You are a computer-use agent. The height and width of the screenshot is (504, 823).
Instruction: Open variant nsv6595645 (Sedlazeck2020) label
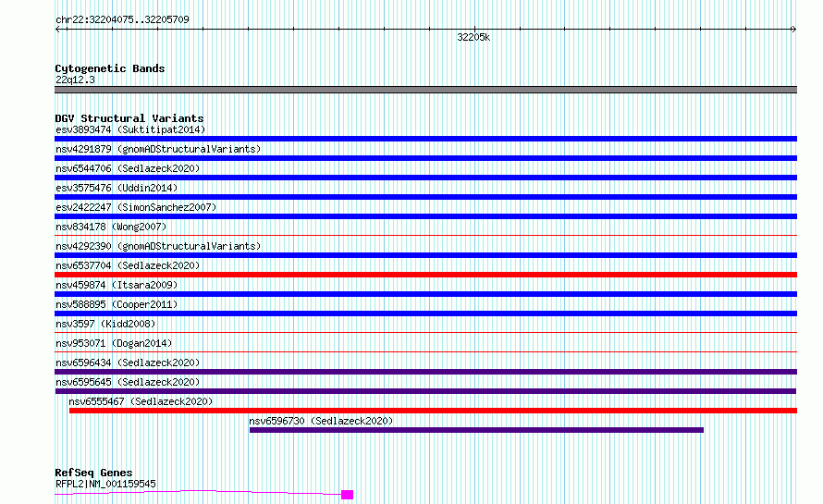pyautogui.click(x=128, y=382)
